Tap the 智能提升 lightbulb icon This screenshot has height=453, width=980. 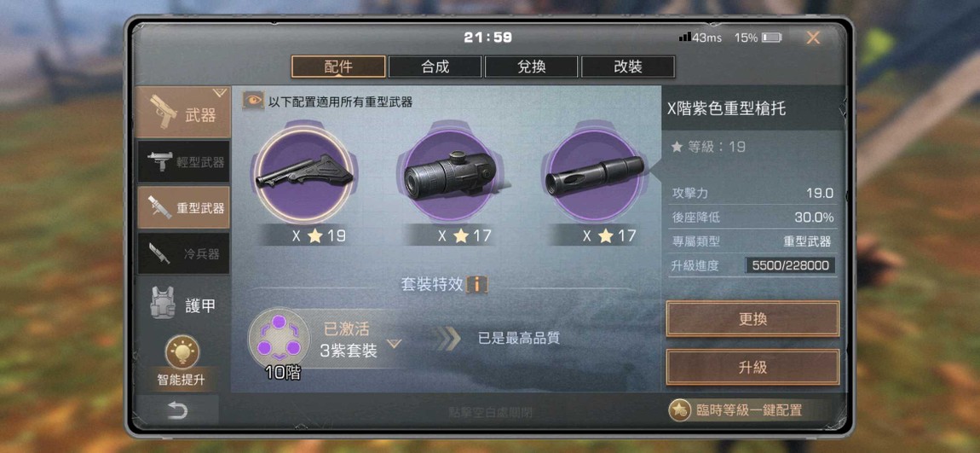pos(182,352)
